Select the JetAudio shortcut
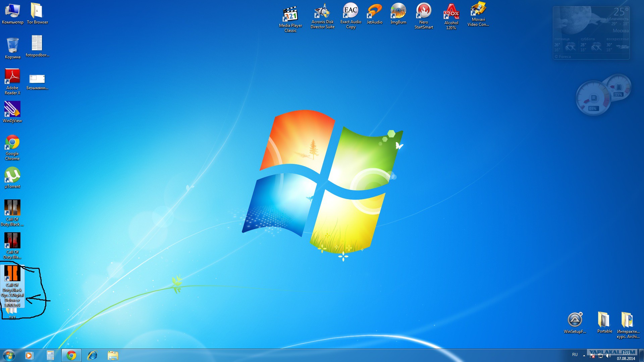 375,14
